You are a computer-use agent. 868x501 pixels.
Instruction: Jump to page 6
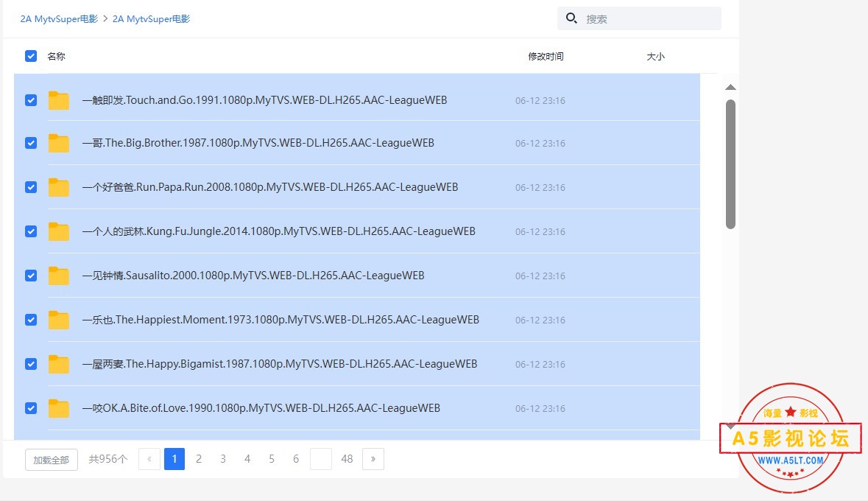click(296, 459)
